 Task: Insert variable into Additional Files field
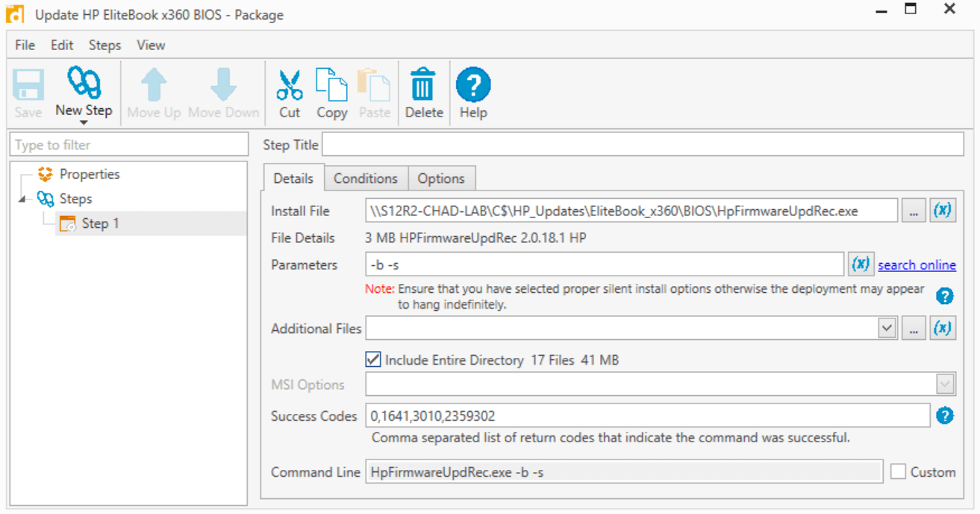click(943, 328)
